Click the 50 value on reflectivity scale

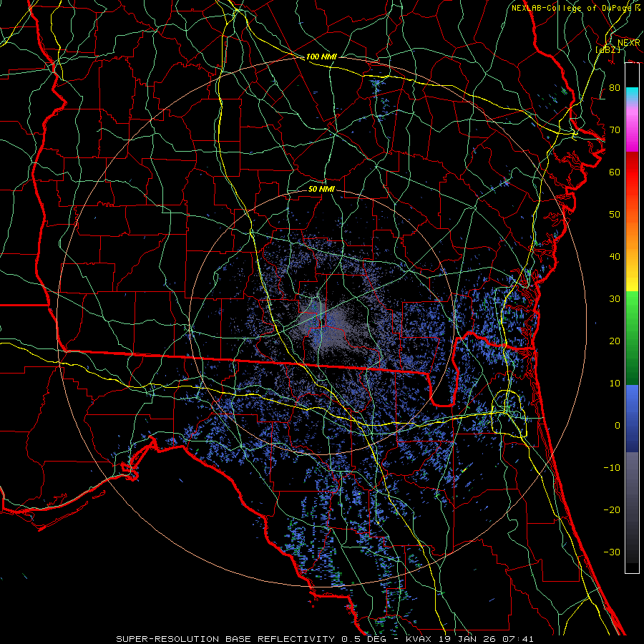pyautogui.click(x=615, y=215)
